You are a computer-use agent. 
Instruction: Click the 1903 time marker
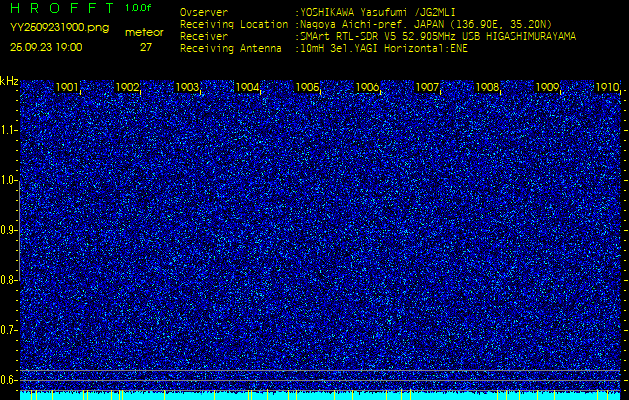pyautogui.click(x=187, y=87)
